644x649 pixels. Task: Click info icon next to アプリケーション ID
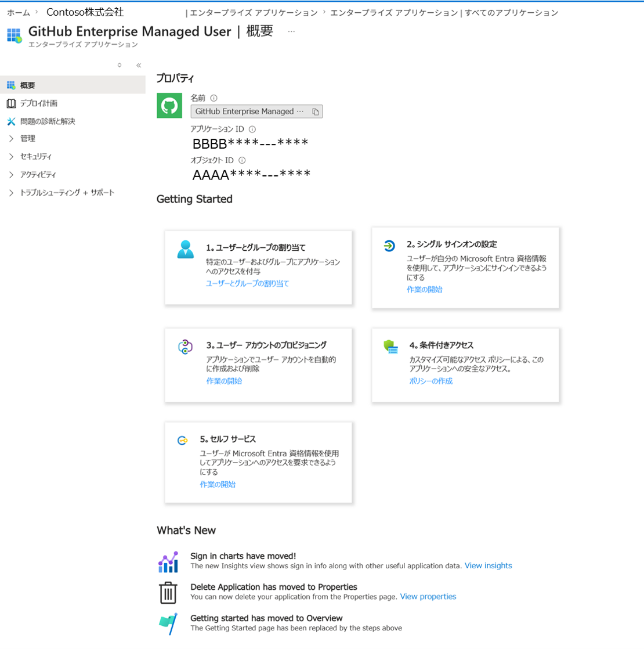pyautogui.click(x=252, y=129)
